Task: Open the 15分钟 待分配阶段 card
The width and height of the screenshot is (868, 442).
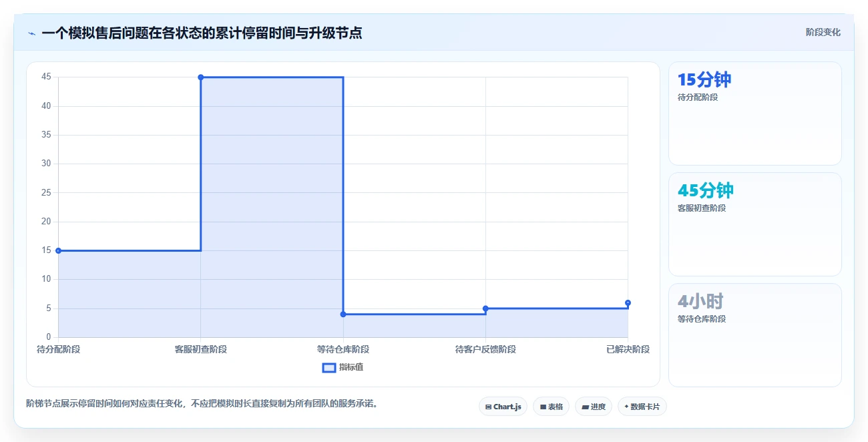Action: coord(754,114)
